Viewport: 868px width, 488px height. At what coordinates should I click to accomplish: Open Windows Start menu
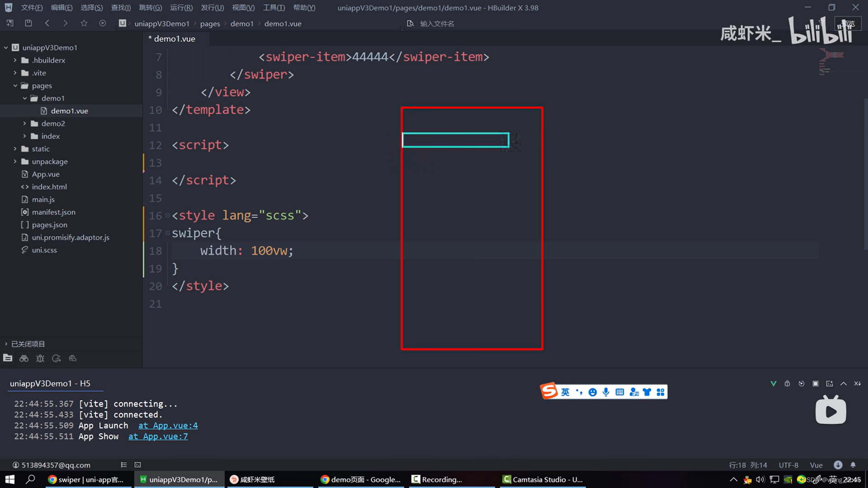click(x=9, y=479)
